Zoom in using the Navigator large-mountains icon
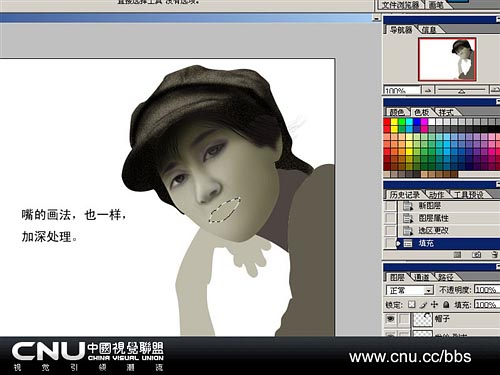This screenshot has width=500, height=375. click(495, 89)
